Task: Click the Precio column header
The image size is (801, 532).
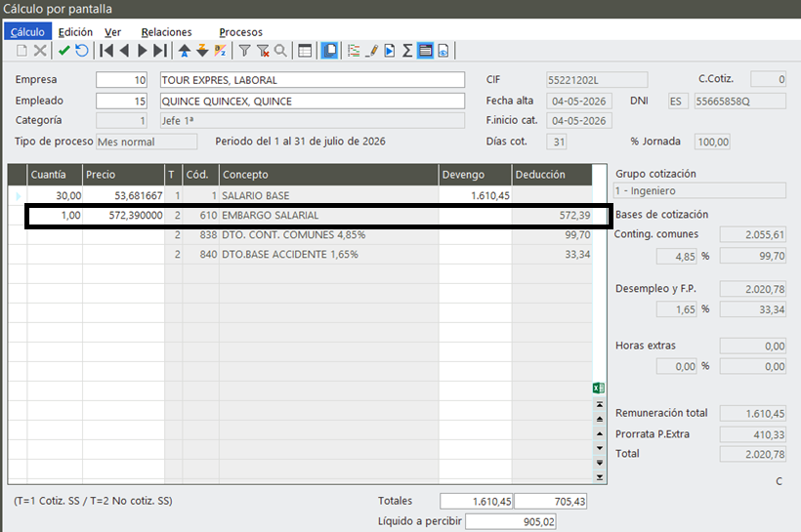Action: tap(123, 175)
